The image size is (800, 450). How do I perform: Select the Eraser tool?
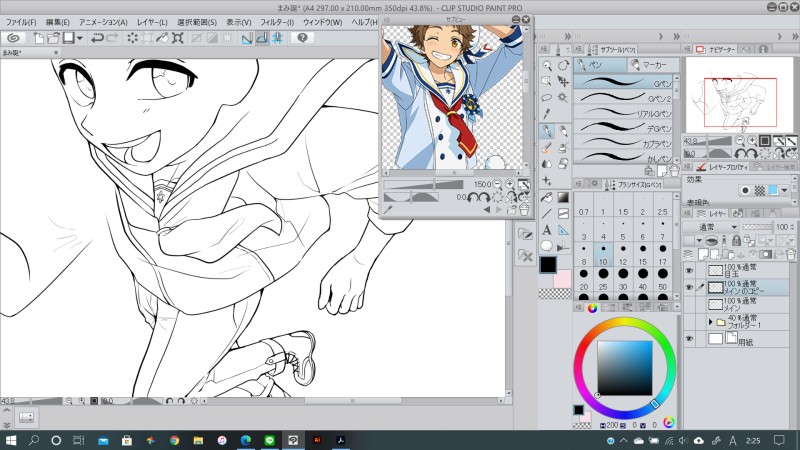pos(563,164)
